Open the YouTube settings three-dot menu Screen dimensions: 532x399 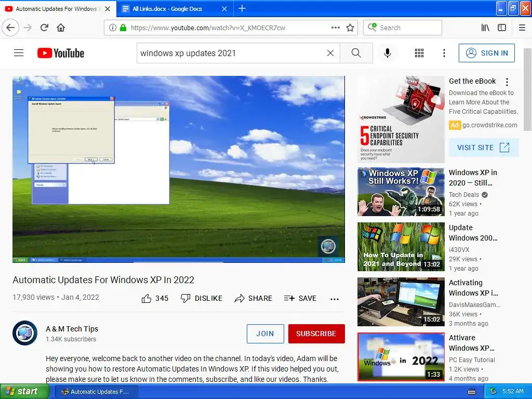click(x=444, y=53)
